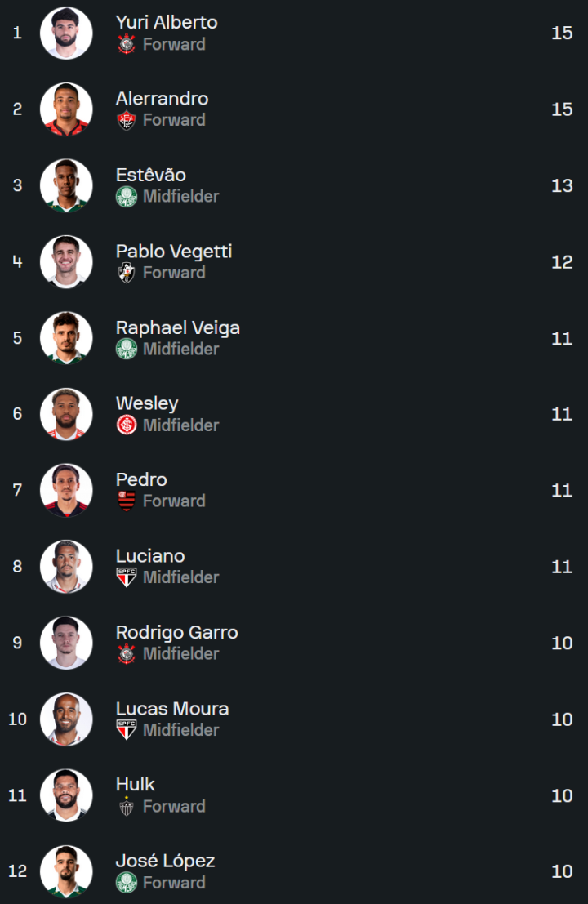Click Internacional crest under Wesley
This screenshot has width=588, height=904.
pyautogui.click(x=127, y=425)
